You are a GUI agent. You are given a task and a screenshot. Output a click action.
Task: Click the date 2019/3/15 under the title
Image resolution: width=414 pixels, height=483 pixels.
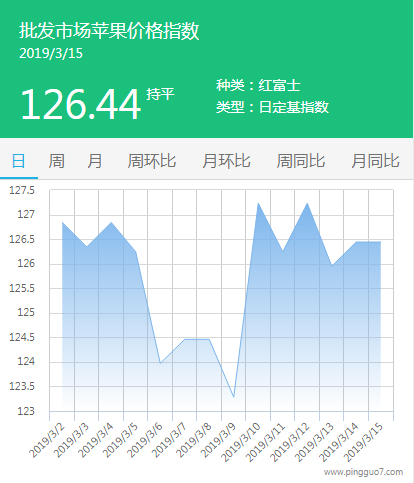(x=51, y=53)
